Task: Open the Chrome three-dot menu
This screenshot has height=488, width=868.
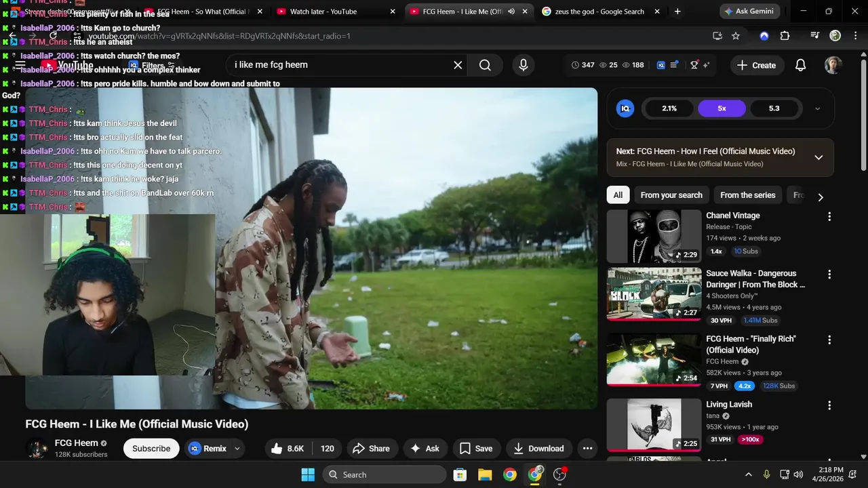Action: tap(855, 36)
